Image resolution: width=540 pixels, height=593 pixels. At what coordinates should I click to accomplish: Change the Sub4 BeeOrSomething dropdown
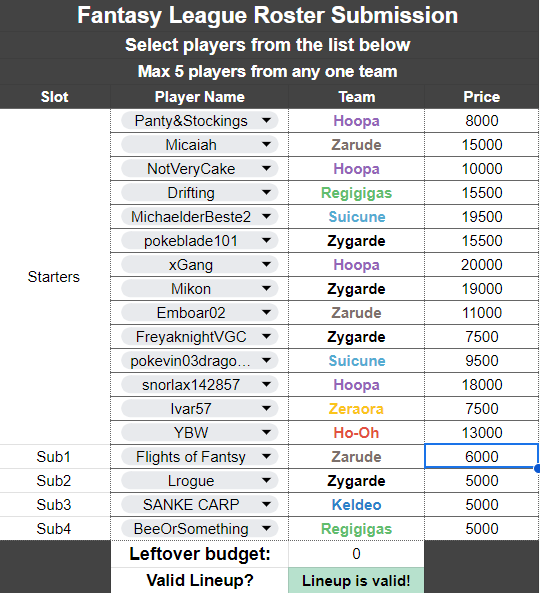tap(199, 529)
